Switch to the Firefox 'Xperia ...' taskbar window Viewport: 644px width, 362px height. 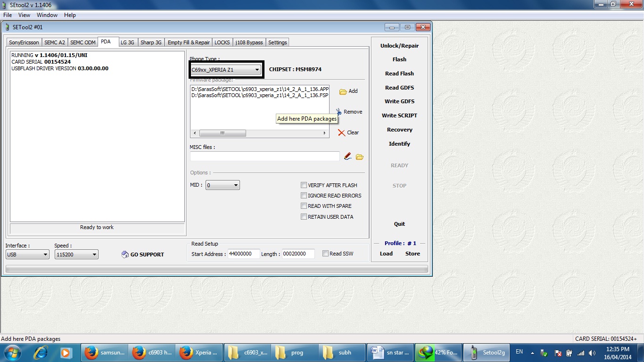(199, 352)
